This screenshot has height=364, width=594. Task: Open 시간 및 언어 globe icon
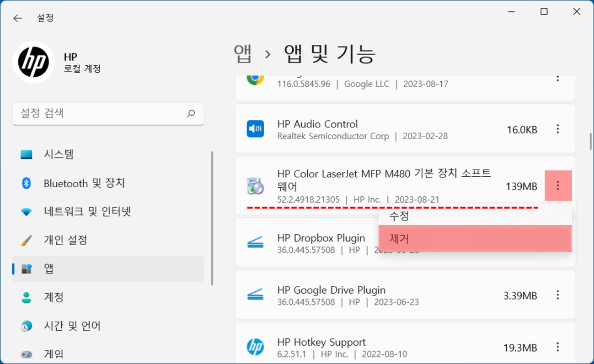(x=27, y=326)
